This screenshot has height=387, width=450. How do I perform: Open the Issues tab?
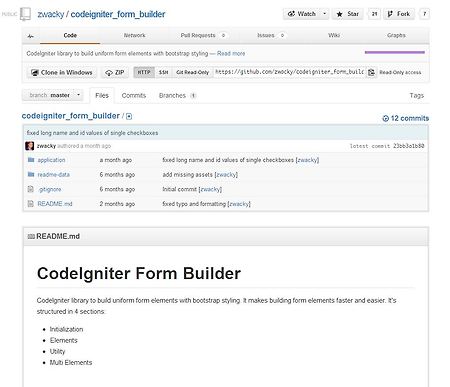[271, 35]
